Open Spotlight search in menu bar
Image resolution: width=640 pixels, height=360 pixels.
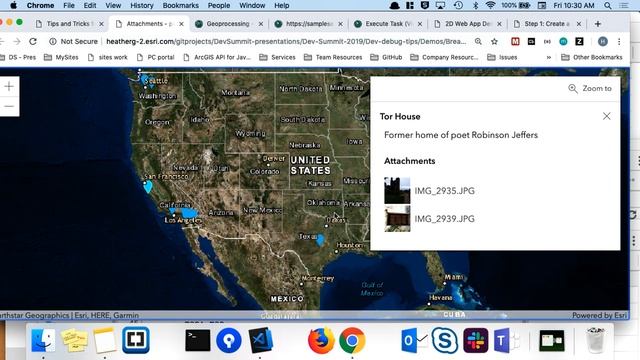click(x=608, y=5)
